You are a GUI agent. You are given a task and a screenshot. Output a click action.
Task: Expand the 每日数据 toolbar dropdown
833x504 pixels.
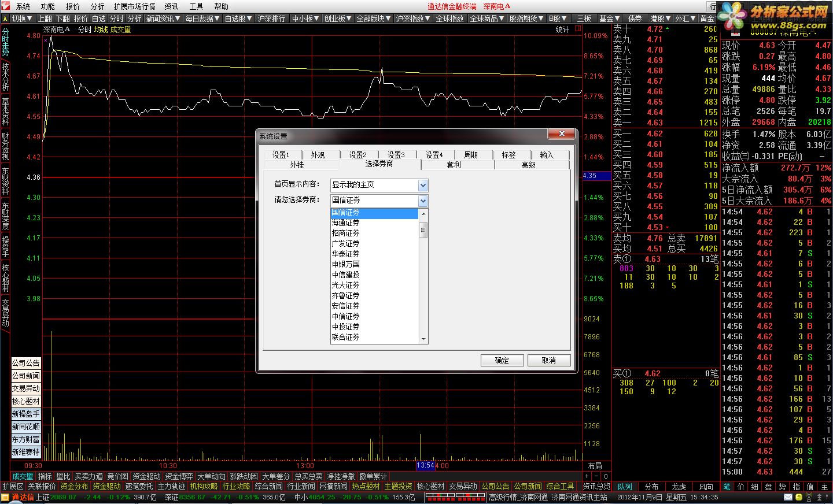pos(203,18)
